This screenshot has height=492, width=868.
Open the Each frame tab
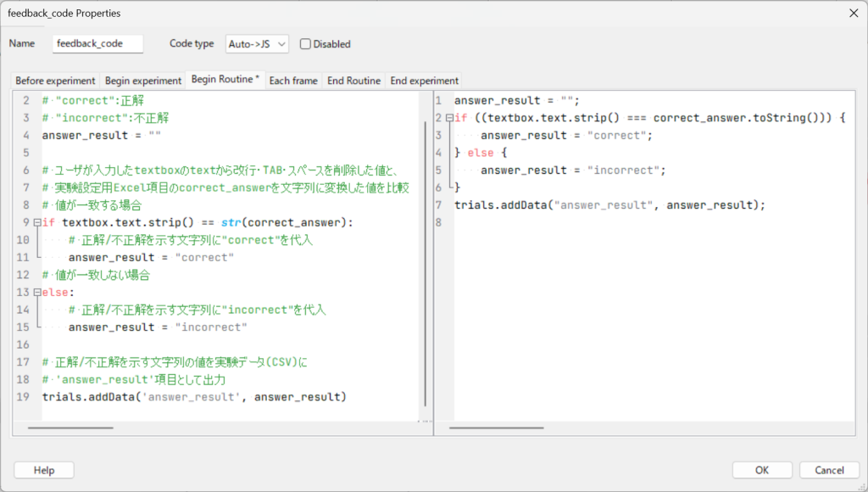pos(292,81)
